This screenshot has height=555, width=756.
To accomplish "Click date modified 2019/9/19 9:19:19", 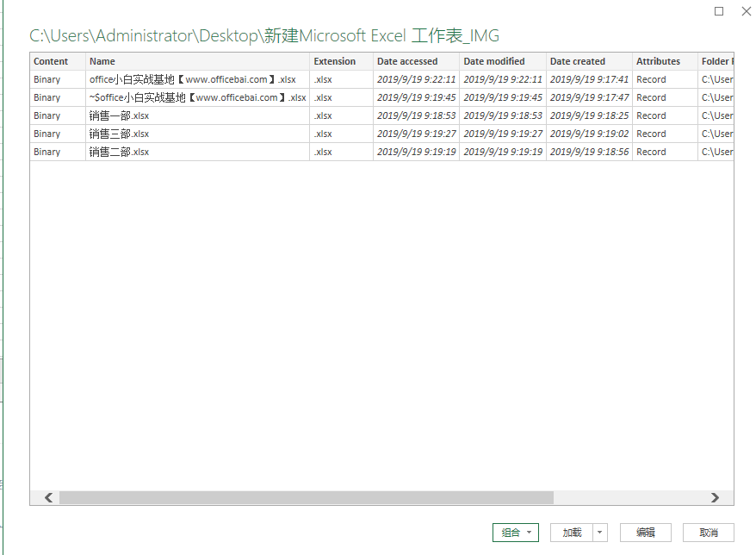I will pyautogui.click(x=503, y=152).
